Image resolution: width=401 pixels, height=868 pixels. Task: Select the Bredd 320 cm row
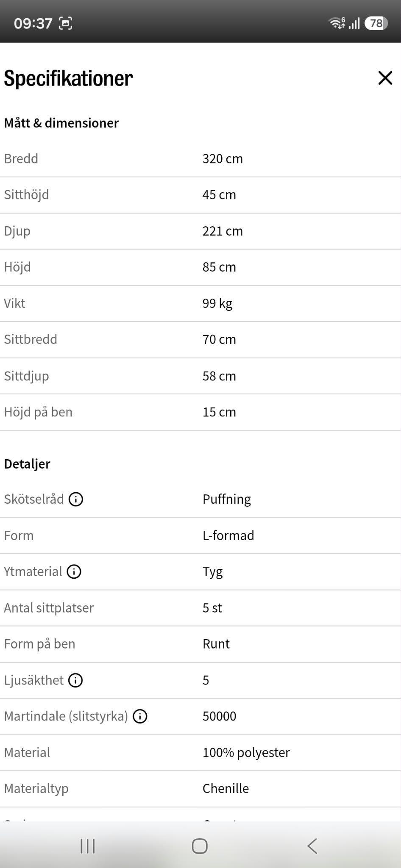tap(200, 159)
